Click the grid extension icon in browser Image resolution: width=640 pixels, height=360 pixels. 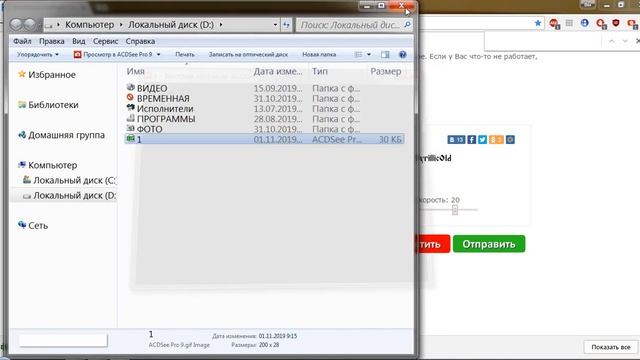(569, 23)
